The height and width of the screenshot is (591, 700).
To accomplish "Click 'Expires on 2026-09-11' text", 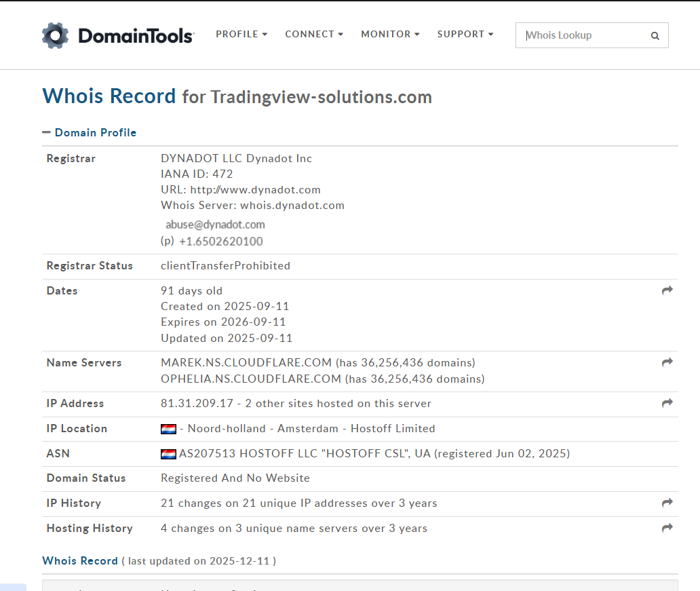I will click(x=223, y=322).
